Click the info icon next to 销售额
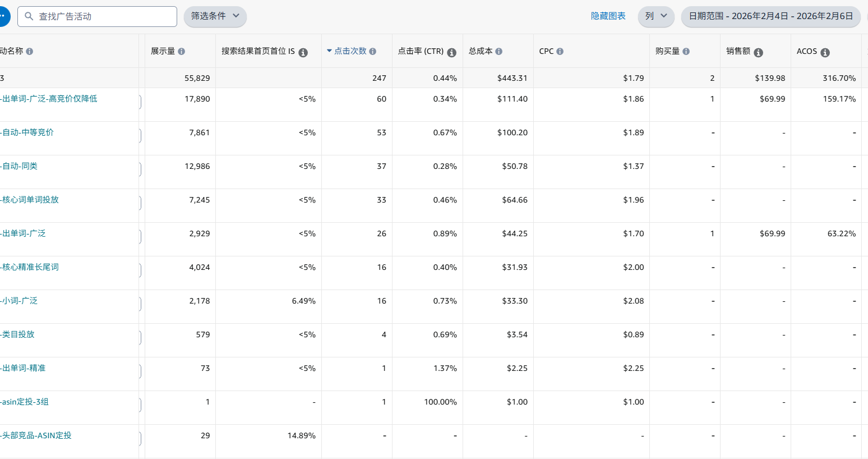 click(758, 53)
